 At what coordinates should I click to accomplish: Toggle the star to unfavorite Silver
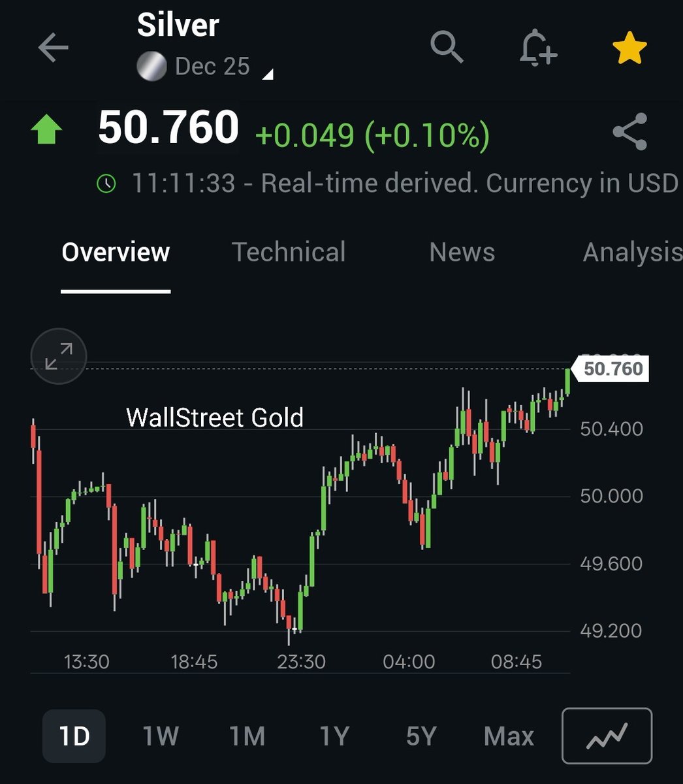point(629,48)
